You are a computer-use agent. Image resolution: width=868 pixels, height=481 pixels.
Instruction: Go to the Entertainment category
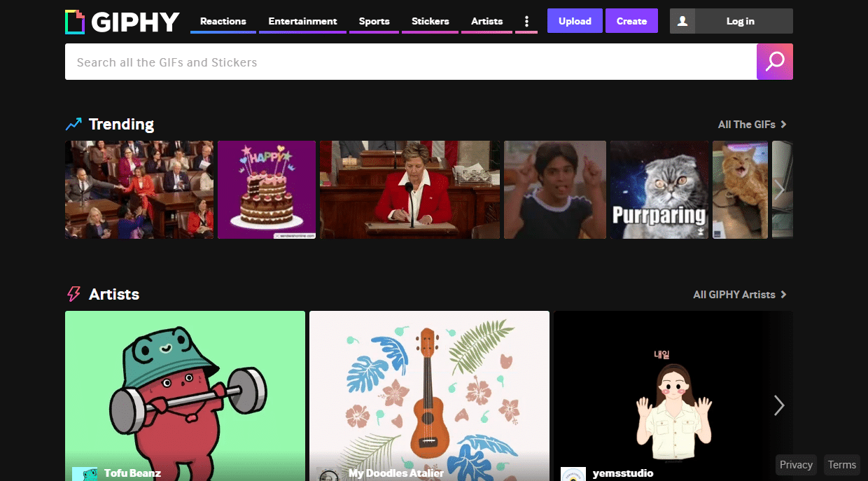pos(302,21)
